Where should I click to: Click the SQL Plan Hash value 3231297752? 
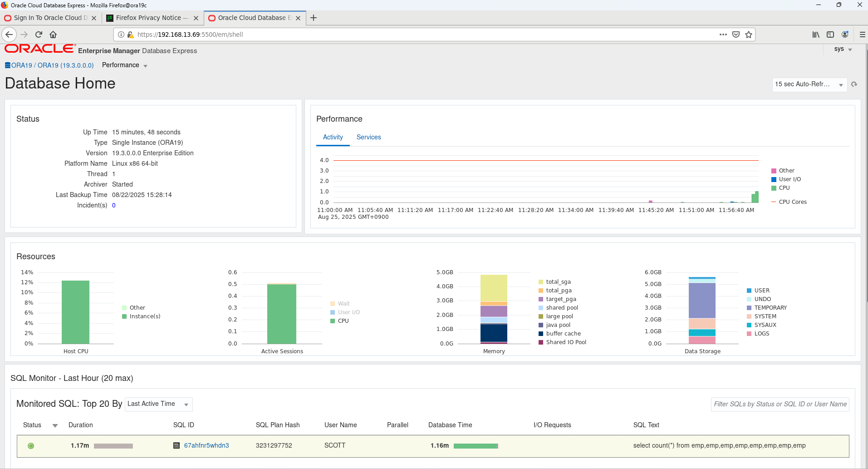tap(274, 445)
